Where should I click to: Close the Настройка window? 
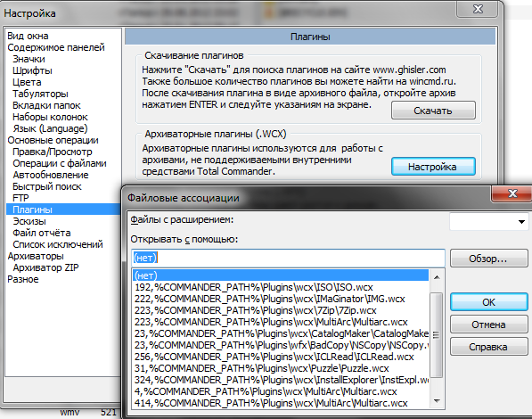point(478,9)
